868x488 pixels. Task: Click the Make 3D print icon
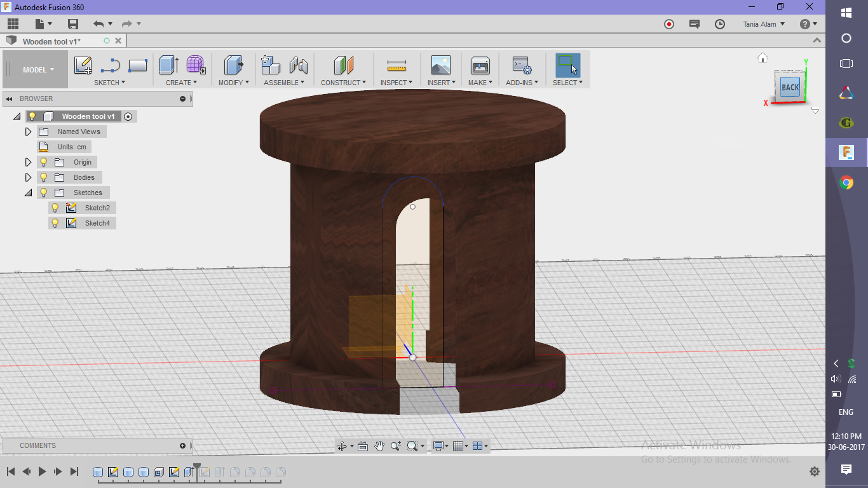(x=480, y=65)
